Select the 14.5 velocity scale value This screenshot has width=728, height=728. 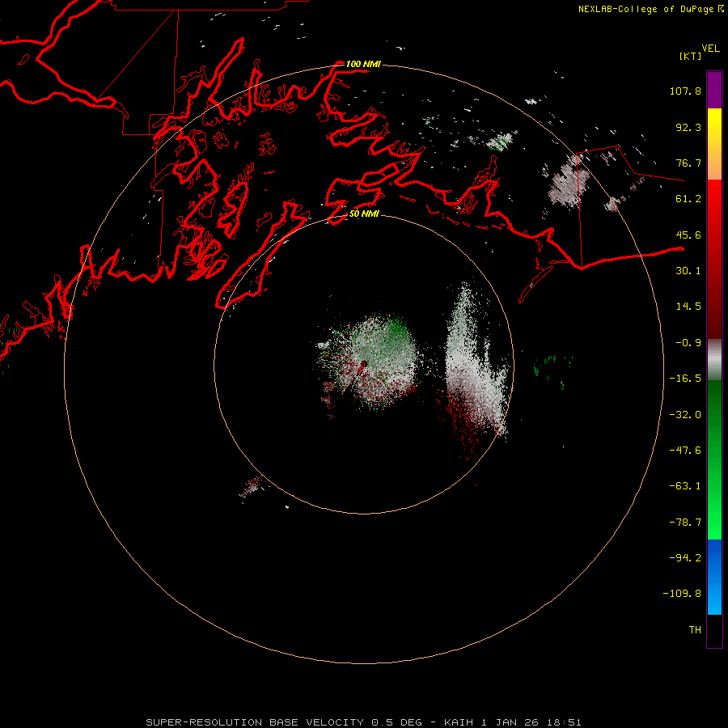point(688,307)
